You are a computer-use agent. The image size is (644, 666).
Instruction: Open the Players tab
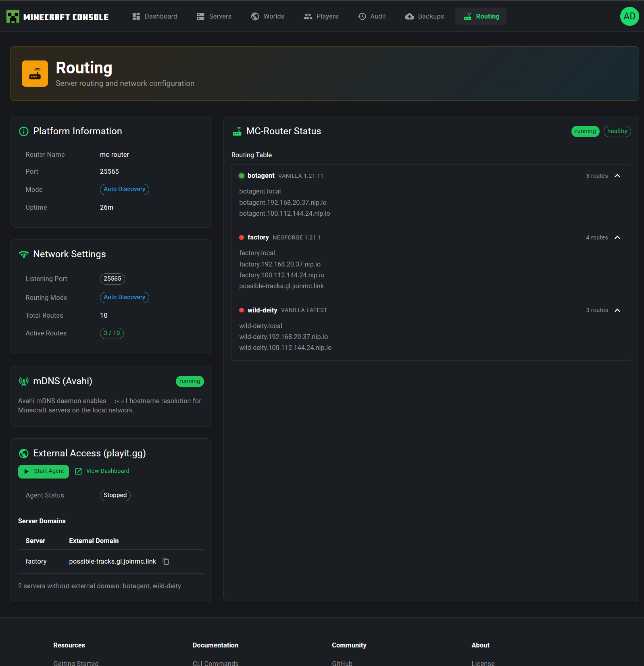[321, 16]
